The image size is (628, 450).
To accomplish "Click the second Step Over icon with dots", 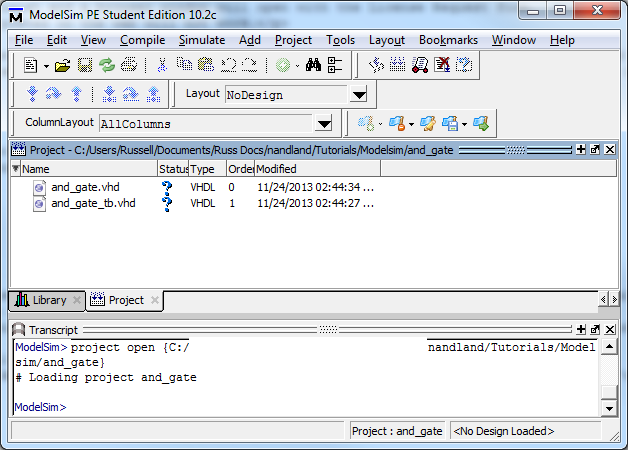I will click(131, 94).
